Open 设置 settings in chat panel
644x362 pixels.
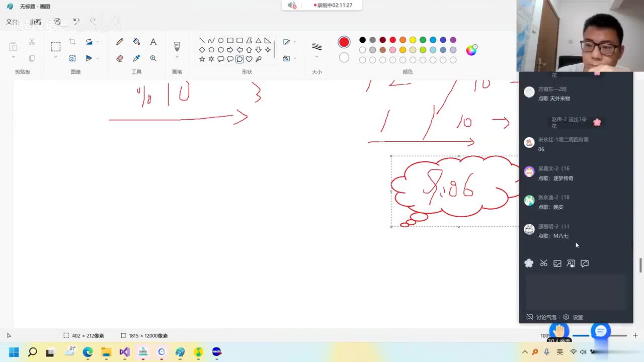click(x=573, y=317)
